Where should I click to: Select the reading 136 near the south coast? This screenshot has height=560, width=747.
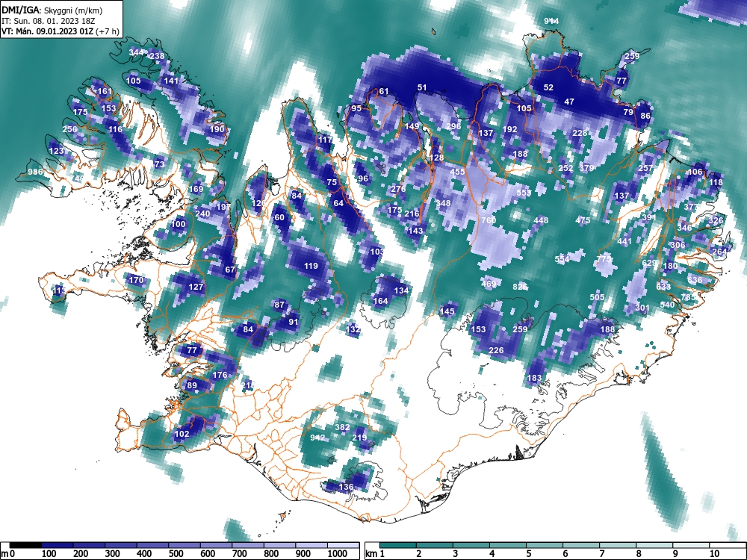[346, 487]
